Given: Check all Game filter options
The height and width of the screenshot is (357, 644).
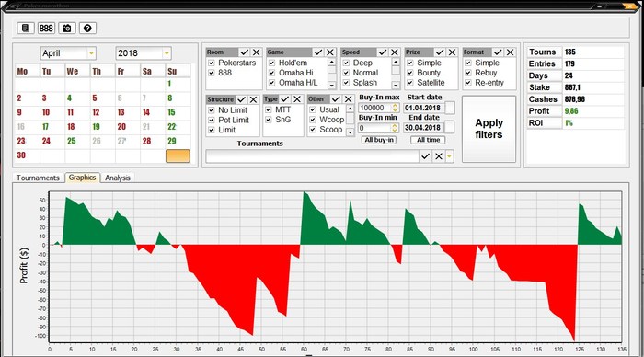Looking at the screenshot, I should click(318, 52).
